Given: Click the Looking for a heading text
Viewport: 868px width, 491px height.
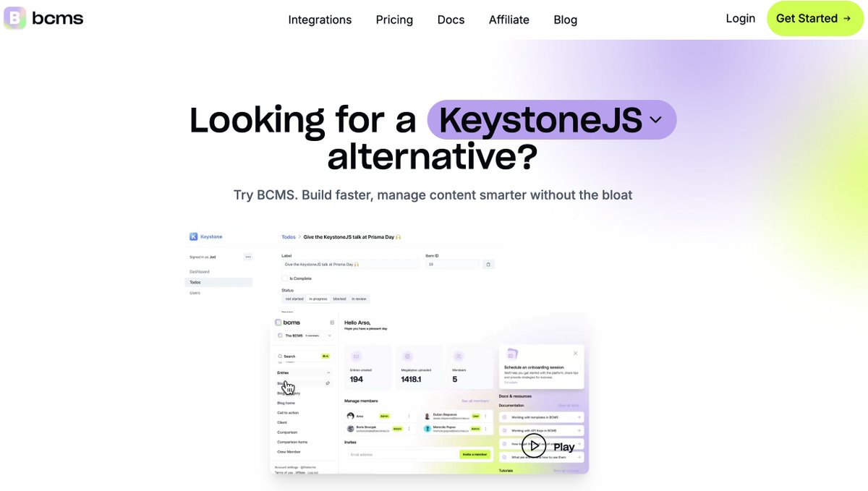Looking at the screenshot, I should pos(303,120).
